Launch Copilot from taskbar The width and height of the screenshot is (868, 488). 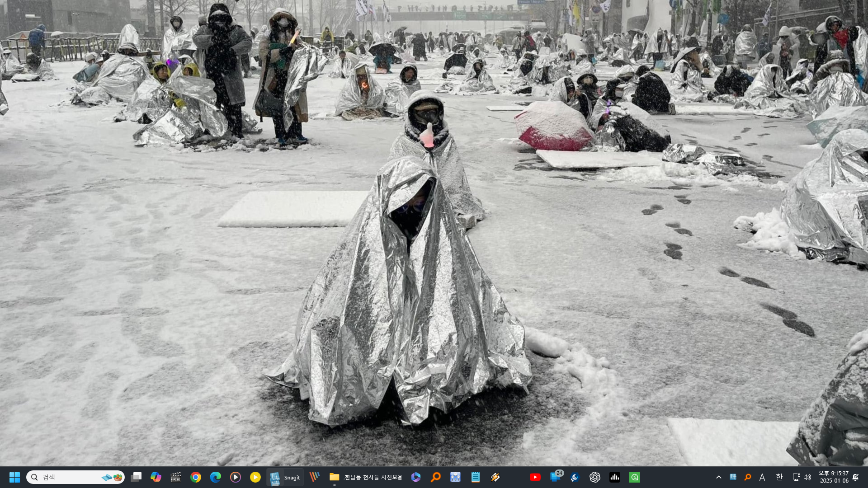pos(156,477)
